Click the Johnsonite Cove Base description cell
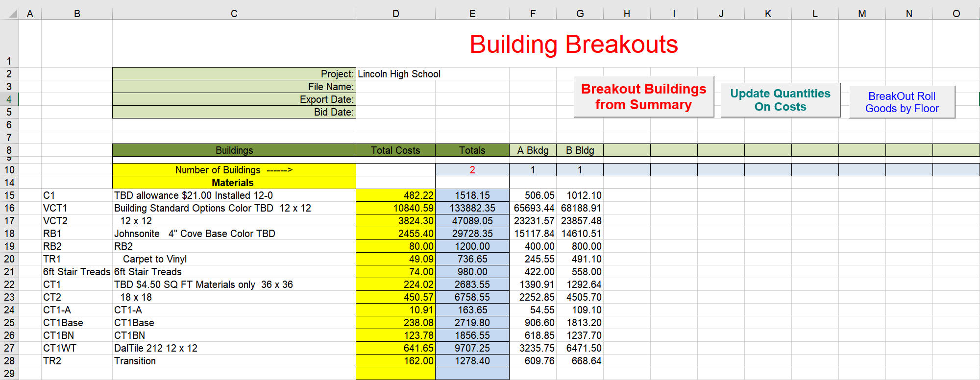Viewport: 980px width, 380px height. click(x=234, y=234)
